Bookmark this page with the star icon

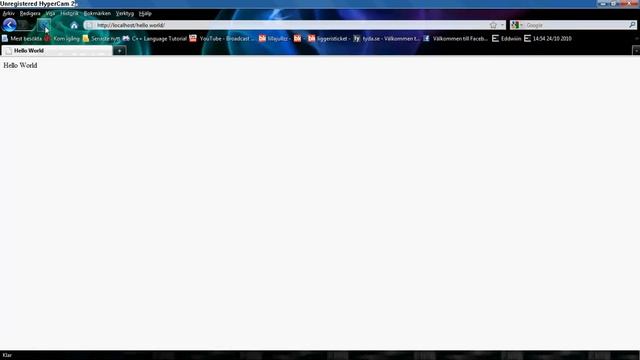pos(493,25)
